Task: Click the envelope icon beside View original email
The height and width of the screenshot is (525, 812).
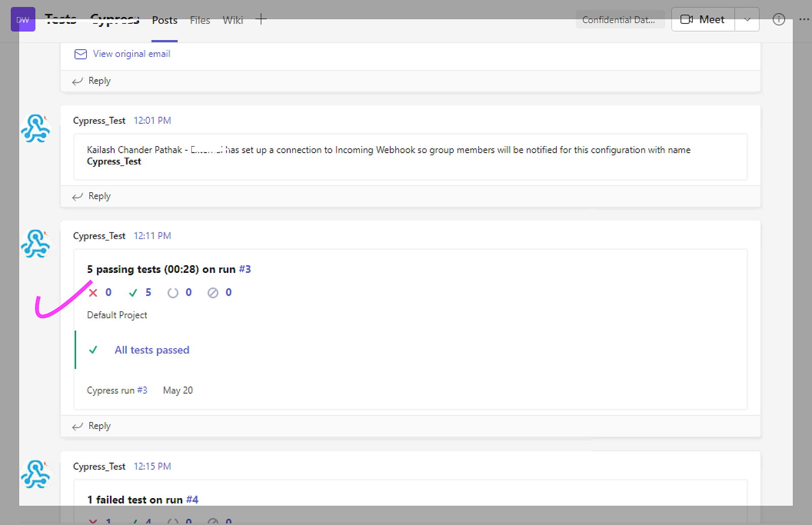Action: (81, 54)
